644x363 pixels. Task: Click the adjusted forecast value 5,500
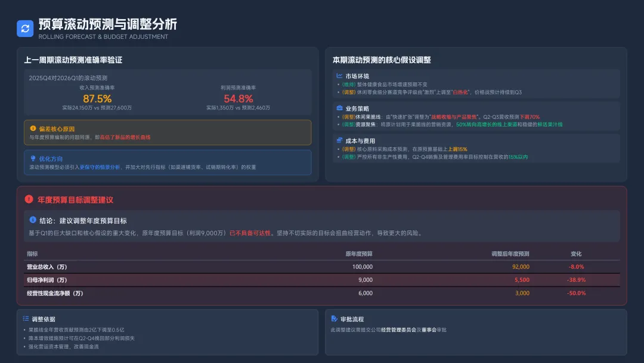click(522, 280)
